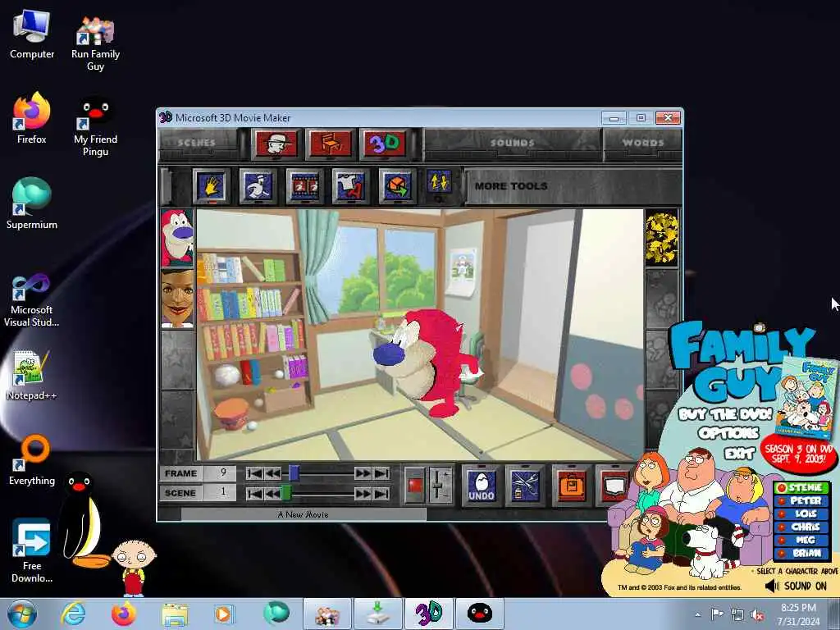Click the green scene slider handle

(x=286, y=492)
